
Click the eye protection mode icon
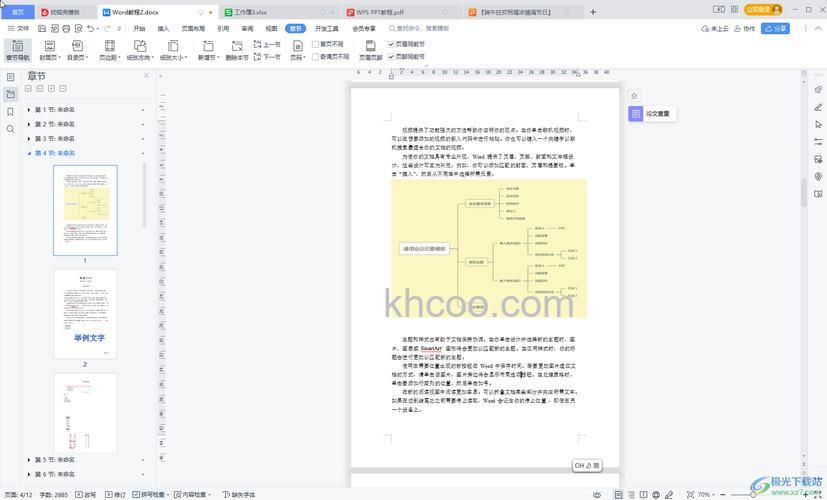597,495
